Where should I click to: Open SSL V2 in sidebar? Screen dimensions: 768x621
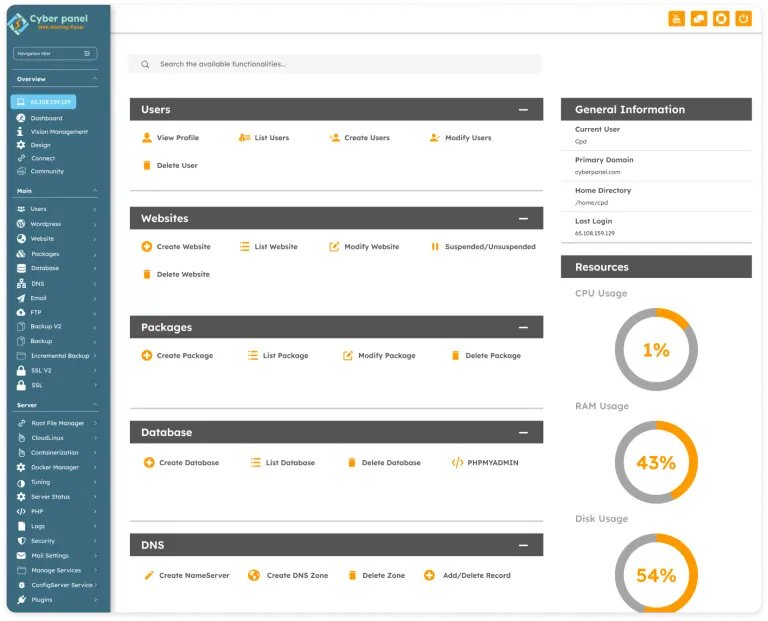coord(56,371)
